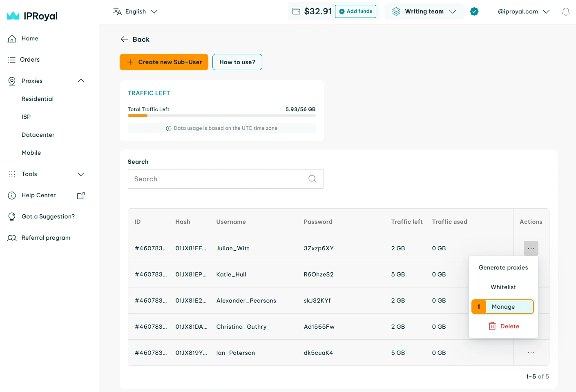This screenshot has height=392, width=576.
Task: Click the UTC time zone info icon
Action: point(169,128)
